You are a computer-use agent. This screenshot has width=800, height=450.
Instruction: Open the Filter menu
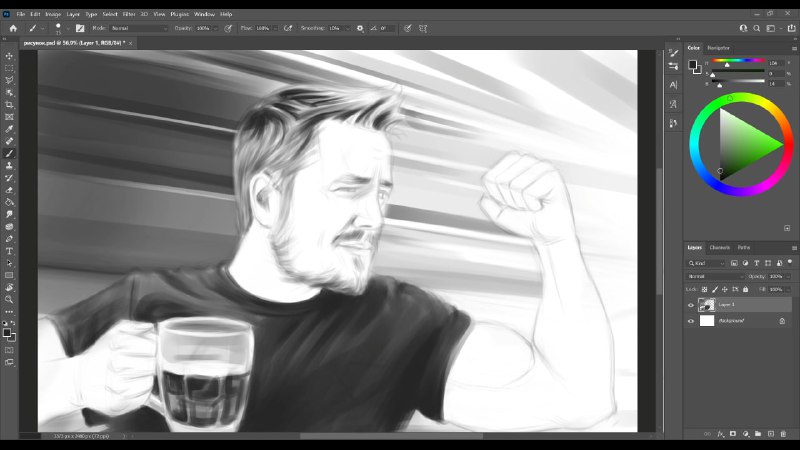(x=129, y=14)
